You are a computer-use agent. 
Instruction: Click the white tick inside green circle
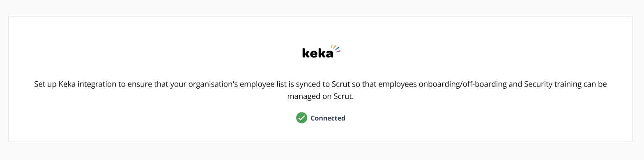pyautogui.click(x=301, y=118)
